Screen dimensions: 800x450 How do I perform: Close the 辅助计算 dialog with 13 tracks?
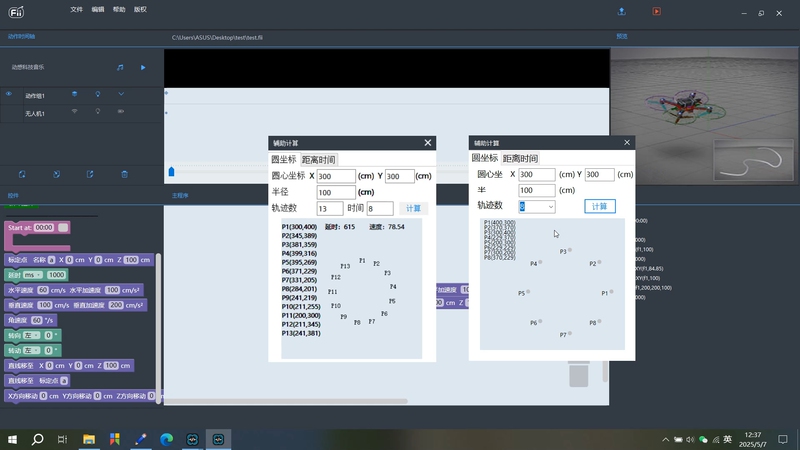[428, 143]
